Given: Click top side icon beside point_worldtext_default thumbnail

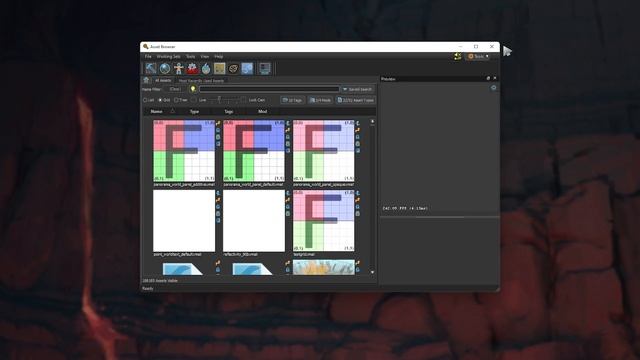Looking at the screenshot, I should coord(218,193).
